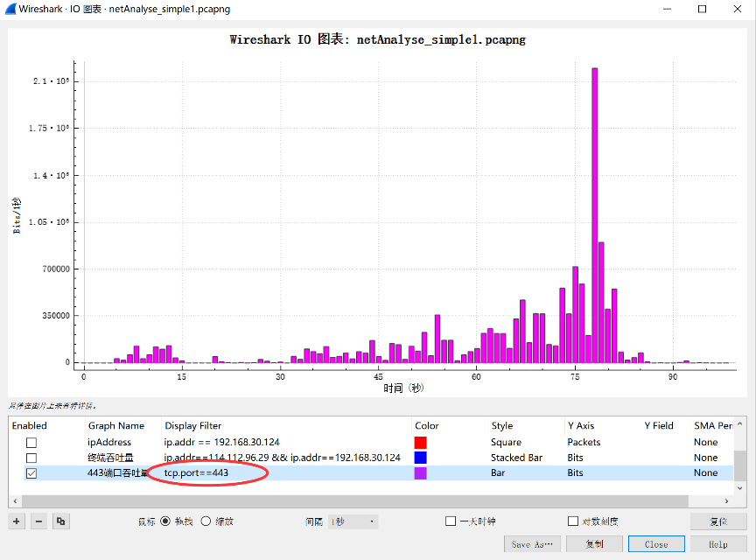Select the 拖拽 mouse mode radio button
This screenshot has height=560, width=756.
coord(165,521)
